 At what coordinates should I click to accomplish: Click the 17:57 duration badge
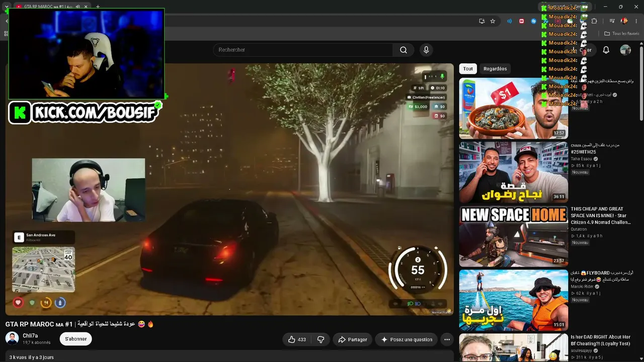click(559, 133)
